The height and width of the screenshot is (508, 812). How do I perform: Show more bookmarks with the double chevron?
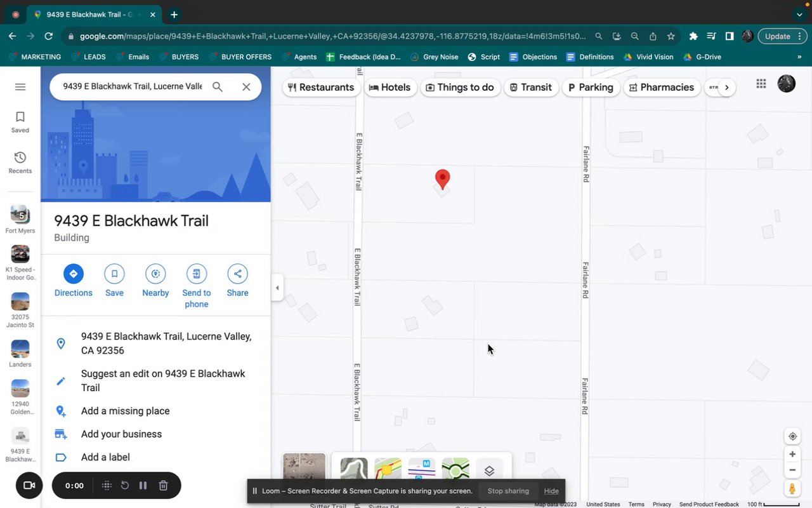(799, 57)
